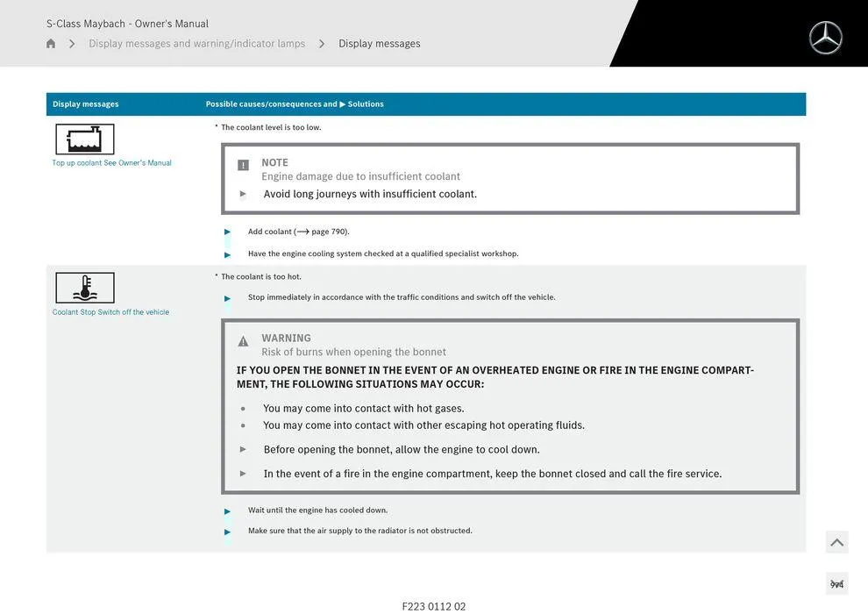The height and width of the screenshot is (614, 868).
Task: Click the document code F223 0112 02
Action: [x=434, y=606]
